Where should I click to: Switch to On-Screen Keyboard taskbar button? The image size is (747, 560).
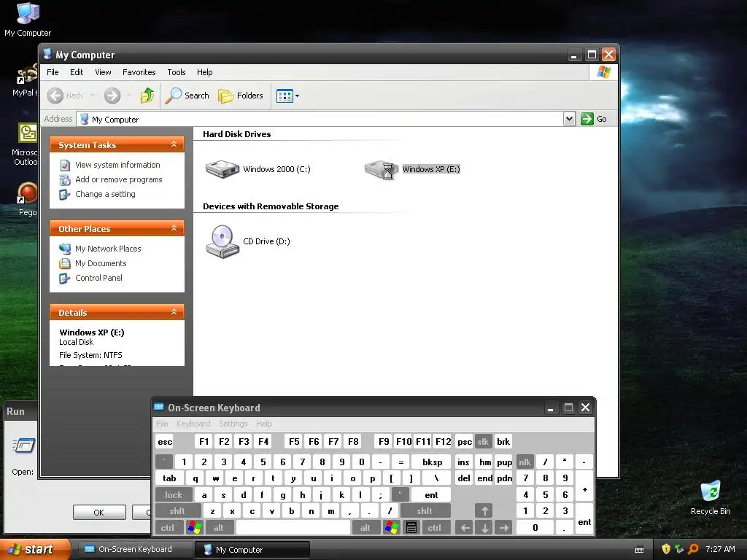[135, 549]
